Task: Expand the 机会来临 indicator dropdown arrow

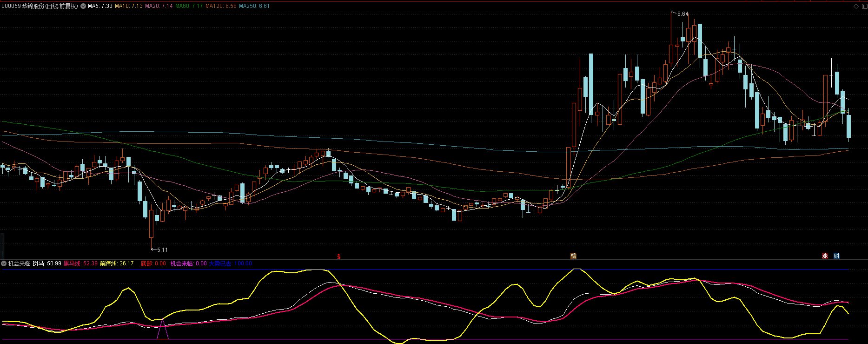Action: 4,263
